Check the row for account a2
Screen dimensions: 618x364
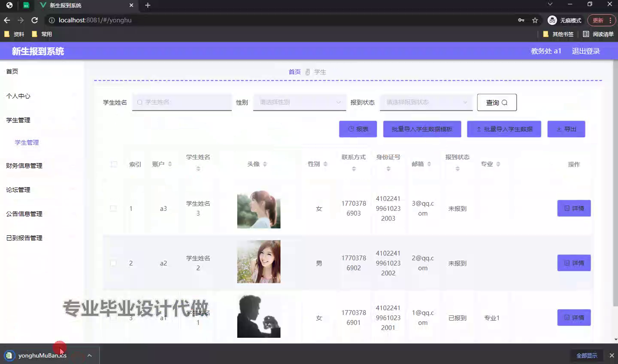click(x=113, y=263)
